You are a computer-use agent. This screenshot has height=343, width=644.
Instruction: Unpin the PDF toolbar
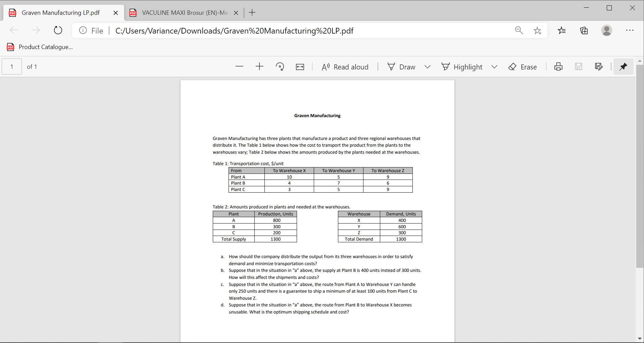point(623,66)
